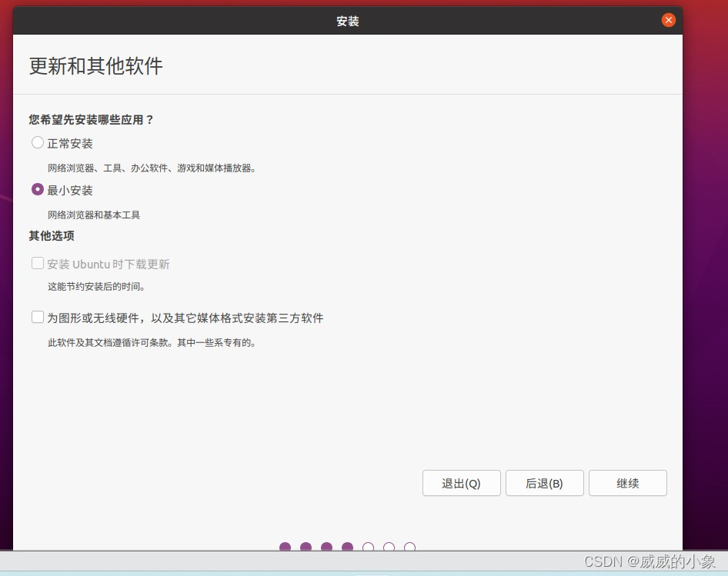728x576 pixels.
Task: Click the 安装 Ubuntu 时下载更新 checkbox
Action: (37, 263)
